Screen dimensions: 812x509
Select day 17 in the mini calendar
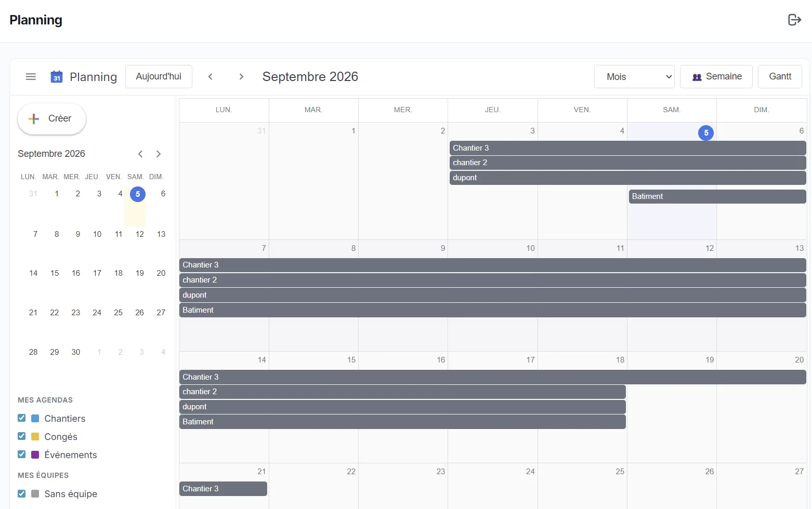(x=97, y=273)
